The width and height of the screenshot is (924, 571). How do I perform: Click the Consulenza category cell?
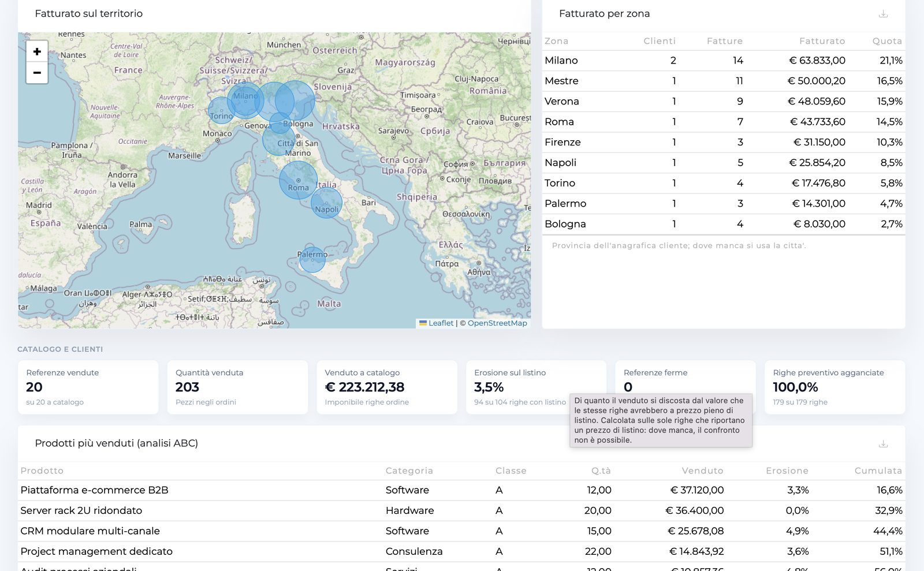(x=414, y=552)
